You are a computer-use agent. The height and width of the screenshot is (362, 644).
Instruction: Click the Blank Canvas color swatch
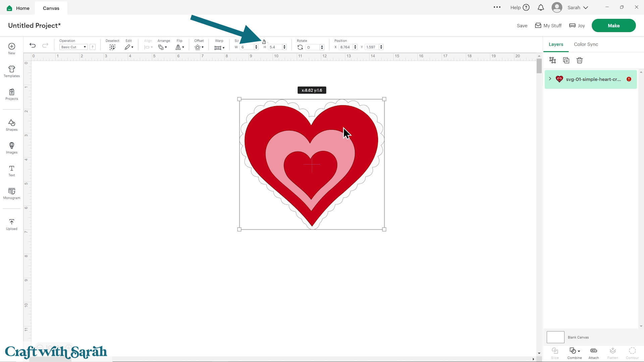coord(555,337)
